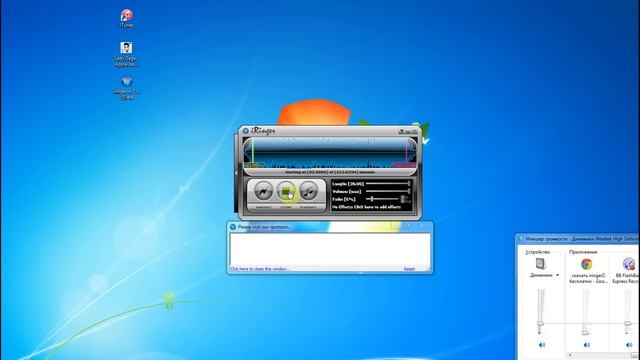This screenshot has height=360, width=640.
Task: Click the sponsors window title bar icon
Action: tap(233, 227)
